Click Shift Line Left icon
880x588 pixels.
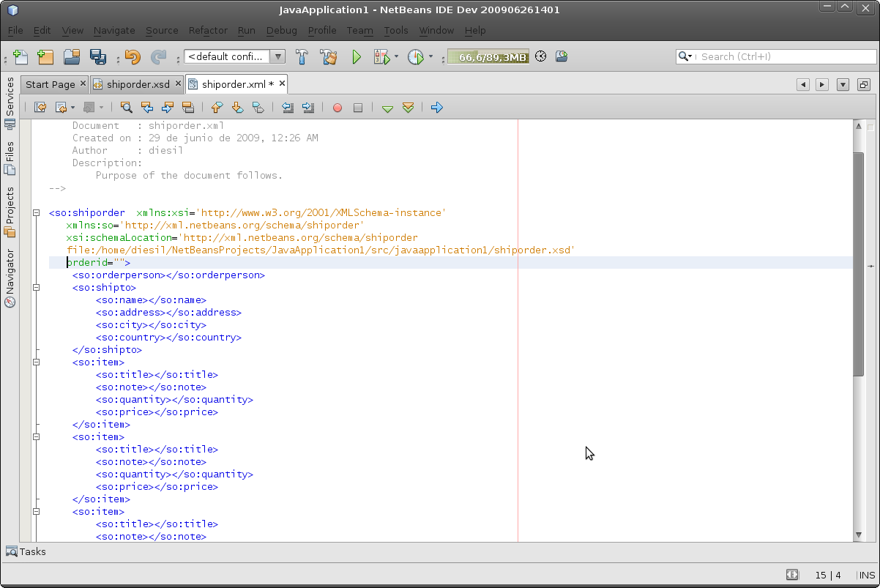click(x=288, y=108)
